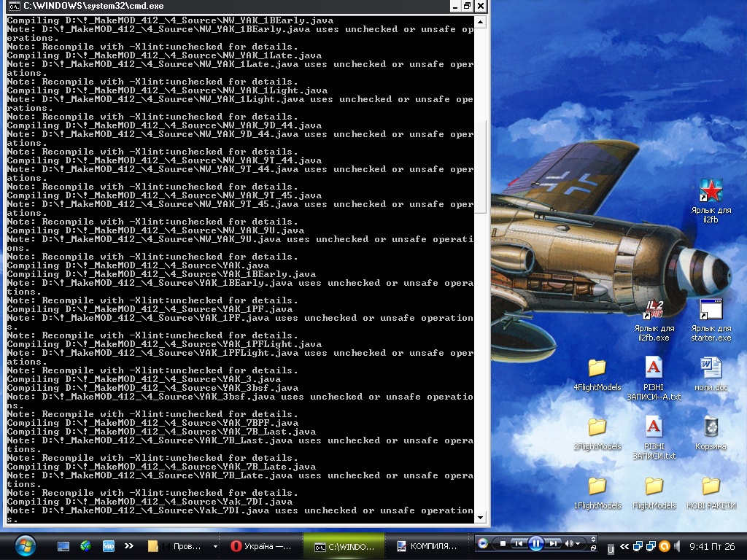Click the Windows Media Player logo on the toolbar
This screenshot has height=560, width=747.
[x=483, y=543]
